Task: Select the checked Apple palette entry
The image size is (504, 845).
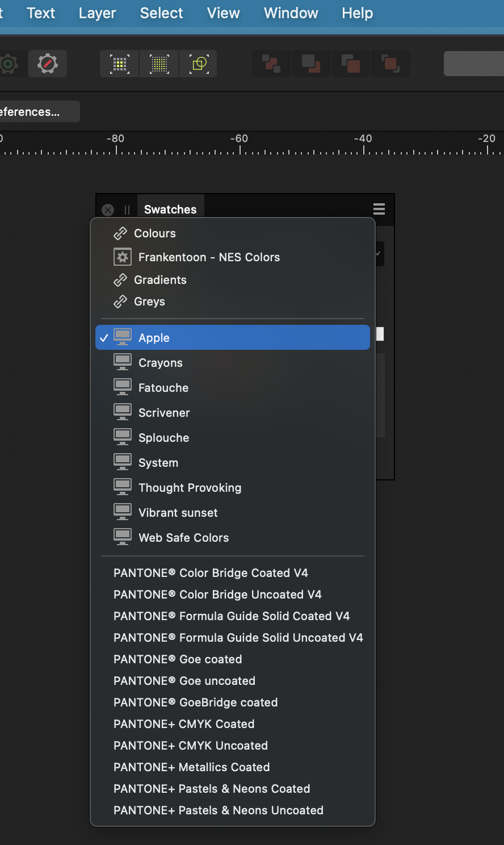Action: coord(233,337)
